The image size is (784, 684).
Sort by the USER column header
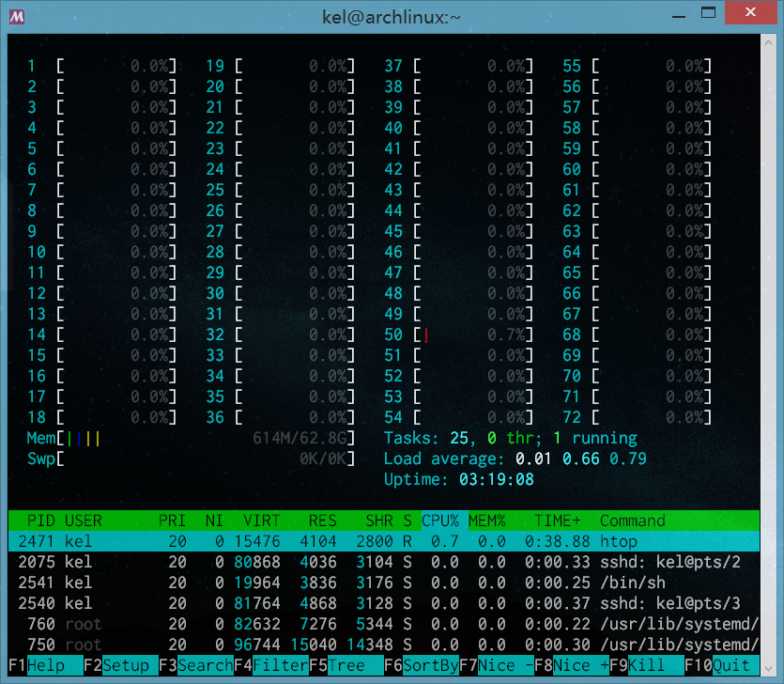[x=84, y=521]
